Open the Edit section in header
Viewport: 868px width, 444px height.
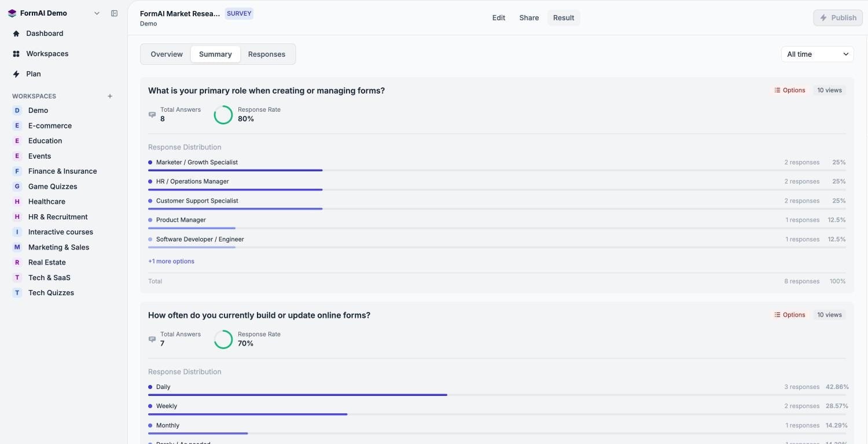[499, 18]
